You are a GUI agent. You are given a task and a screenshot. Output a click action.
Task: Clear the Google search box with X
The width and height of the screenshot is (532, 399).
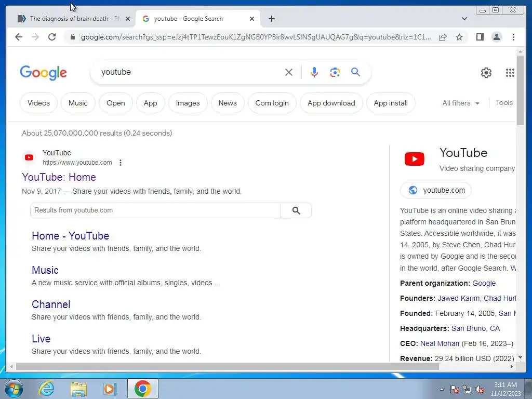point(289,72)
